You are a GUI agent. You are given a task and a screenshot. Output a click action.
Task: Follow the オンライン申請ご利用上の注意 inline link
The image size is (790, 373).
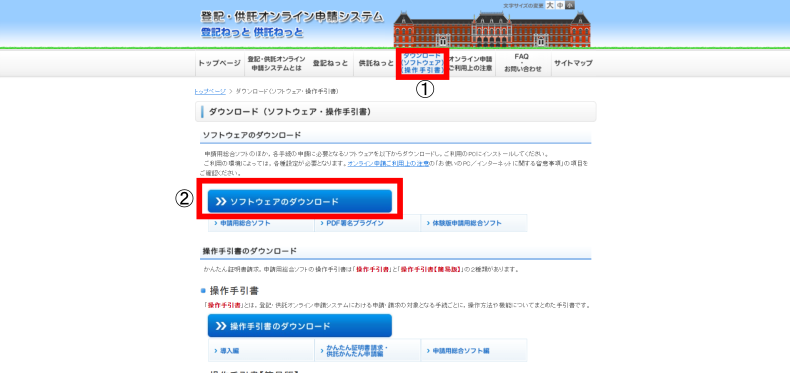pos(388,164)
